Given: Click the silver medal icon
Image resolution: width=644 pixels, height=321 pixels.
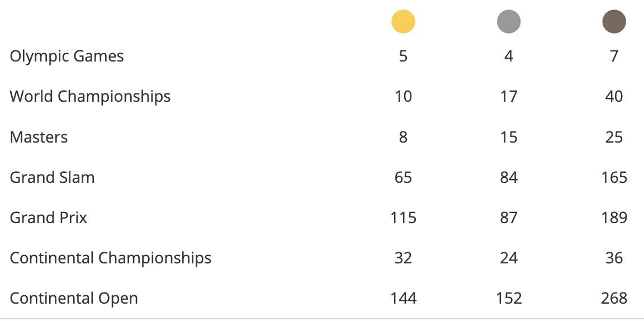Looking at the screenshot, I should 509,22.
